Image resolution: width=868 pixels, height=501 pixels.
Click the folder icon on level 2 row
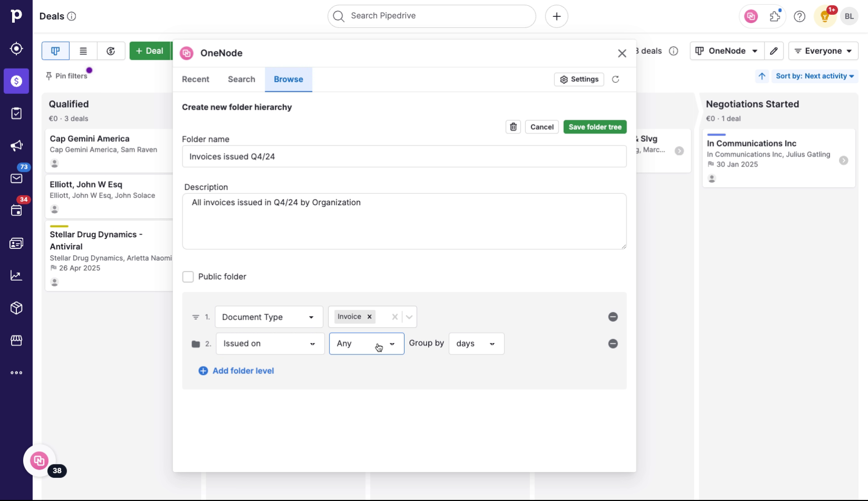click(x=196, y=344)
